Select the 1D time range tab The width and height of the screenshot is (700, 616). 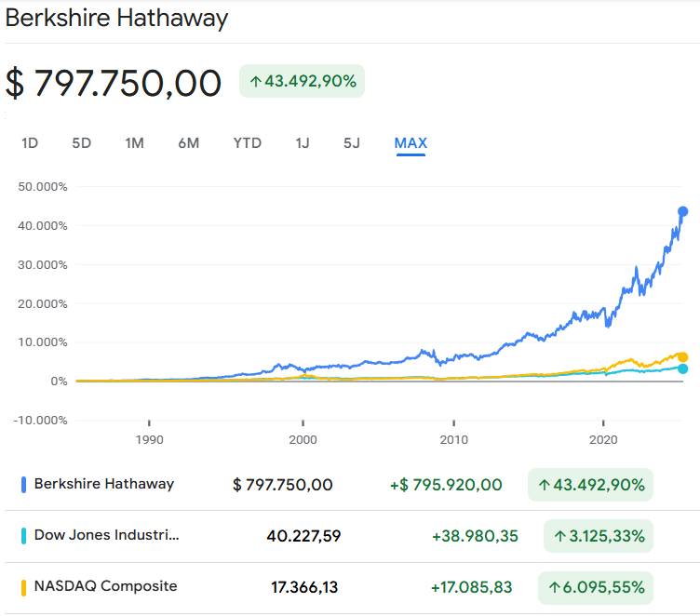pos(30,143)
